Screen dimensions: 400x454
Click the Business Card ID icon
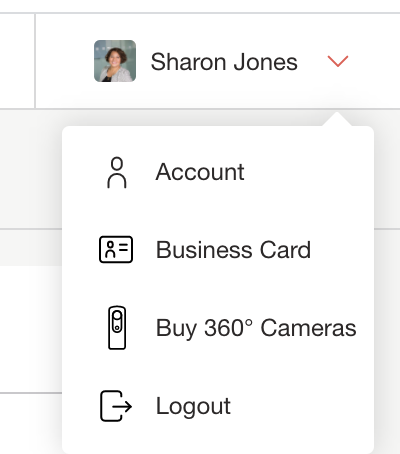tap(116, 250)
